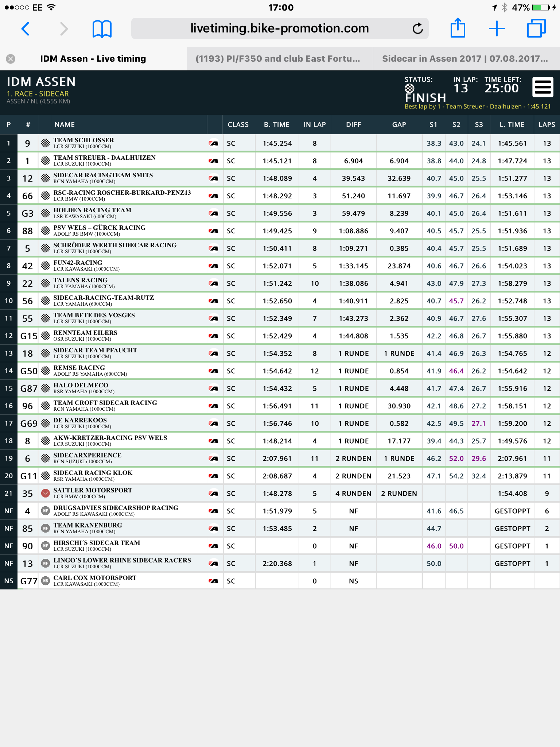Select Sidecar Team Pfaucht team name
Viewport: 560px width, 747px height.
click(x=95, y=350)
